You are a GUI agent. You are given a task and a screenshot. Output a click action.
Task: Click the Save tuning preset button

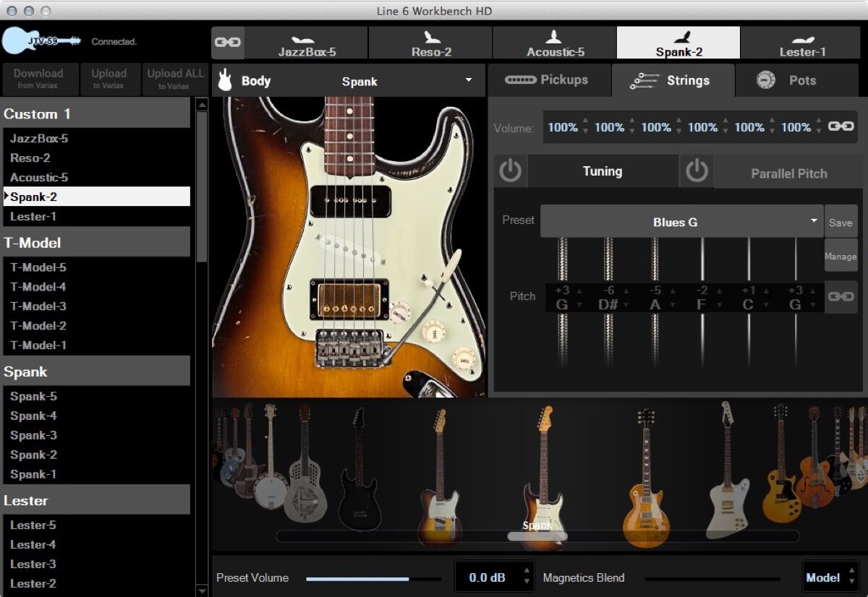click(841, 222)
